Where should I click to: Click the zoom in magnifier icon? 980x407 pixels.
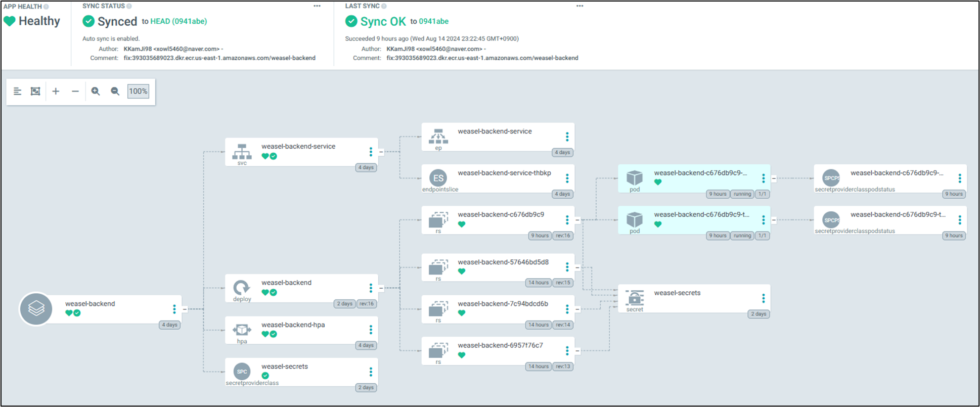(95, 92)
